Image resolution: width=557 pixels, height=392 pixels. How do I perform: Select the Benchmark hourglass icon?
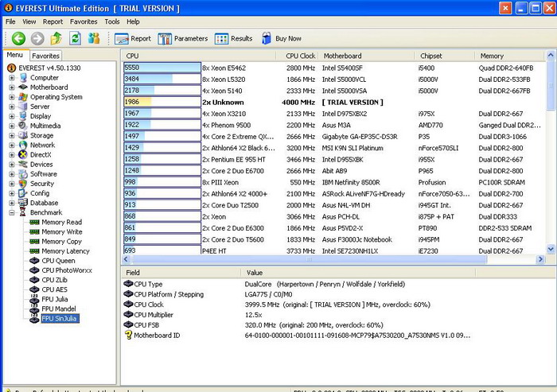tap(23, 212)
